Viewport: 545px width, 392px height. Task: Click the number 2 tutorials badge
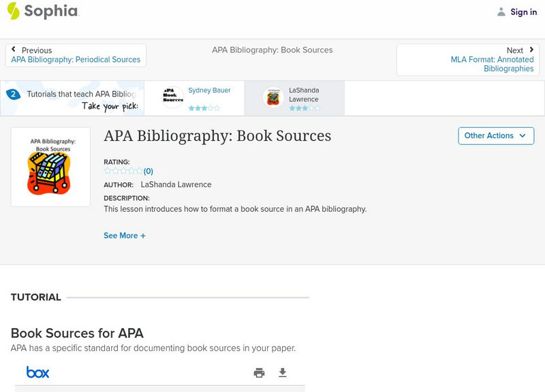12,95
